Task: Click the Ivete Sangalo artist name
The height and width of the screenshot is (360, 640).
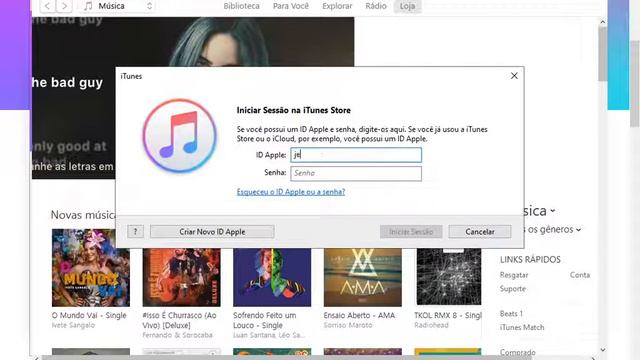Action: coord(73,325)
